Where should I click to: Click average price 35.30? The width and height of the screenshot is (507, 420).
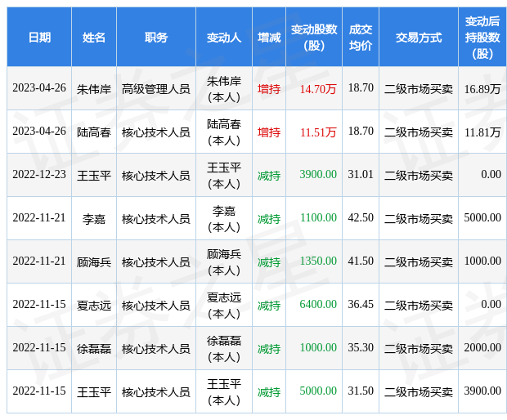361,347
